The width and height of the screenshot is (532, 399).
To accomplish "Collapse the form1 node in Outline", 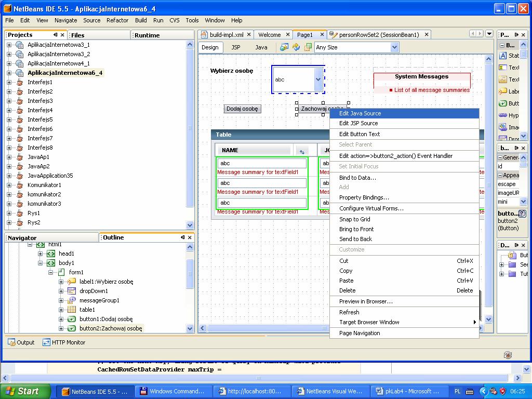I will point(50,272).
